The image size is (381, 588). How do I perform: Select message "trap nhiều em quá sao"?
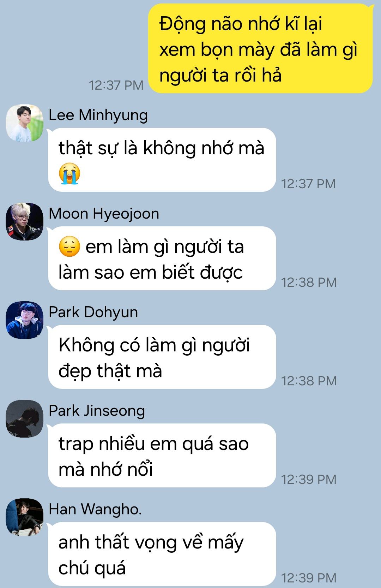click(162, 456)
